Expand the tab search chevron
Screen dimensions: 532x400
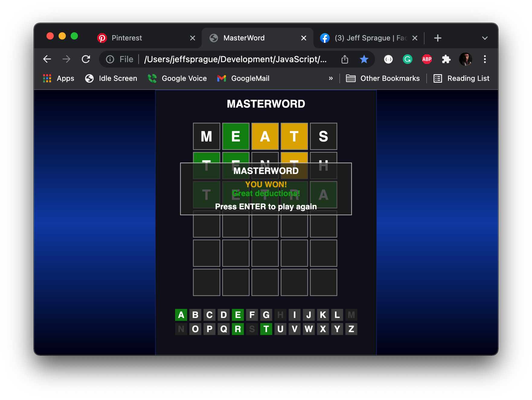(485, 38)
